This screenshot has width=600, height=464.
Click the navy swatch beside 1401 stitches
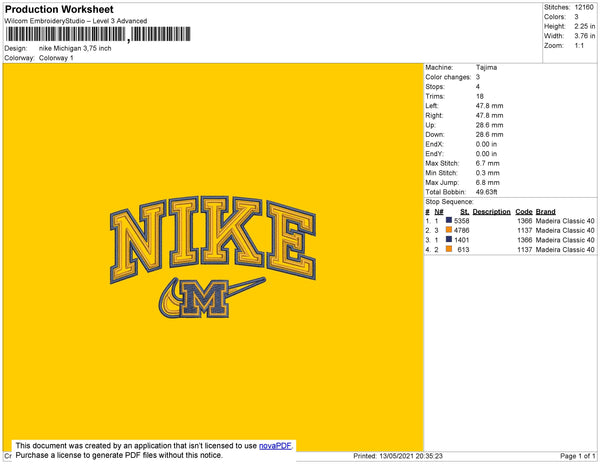(x=449, y=239)
